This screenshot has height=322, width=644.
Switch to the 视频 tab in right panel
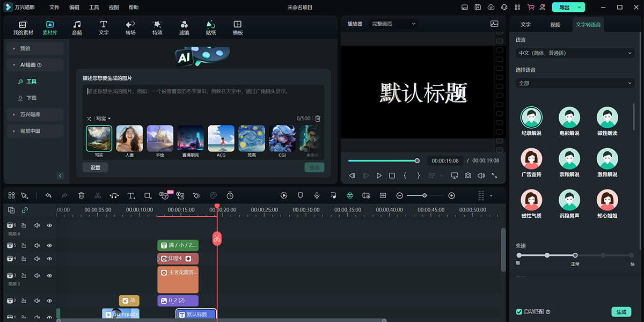[x=555, y=25]
